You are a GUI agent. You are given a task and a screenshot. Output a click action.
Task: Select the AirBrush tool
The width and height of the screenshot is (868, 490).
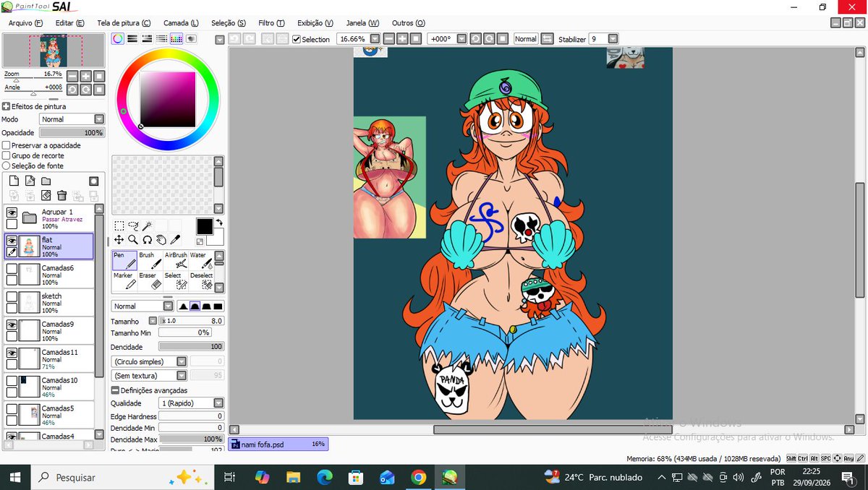point(175,260)
